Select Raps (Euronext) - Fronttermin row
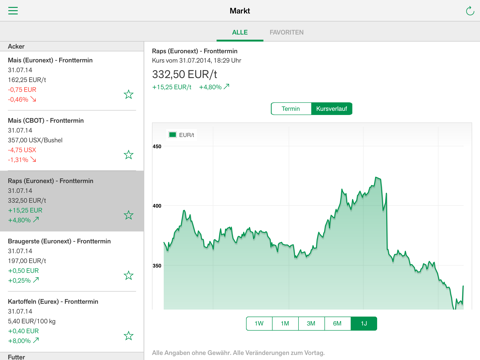 pyautogui.click(x=72, y=201)
